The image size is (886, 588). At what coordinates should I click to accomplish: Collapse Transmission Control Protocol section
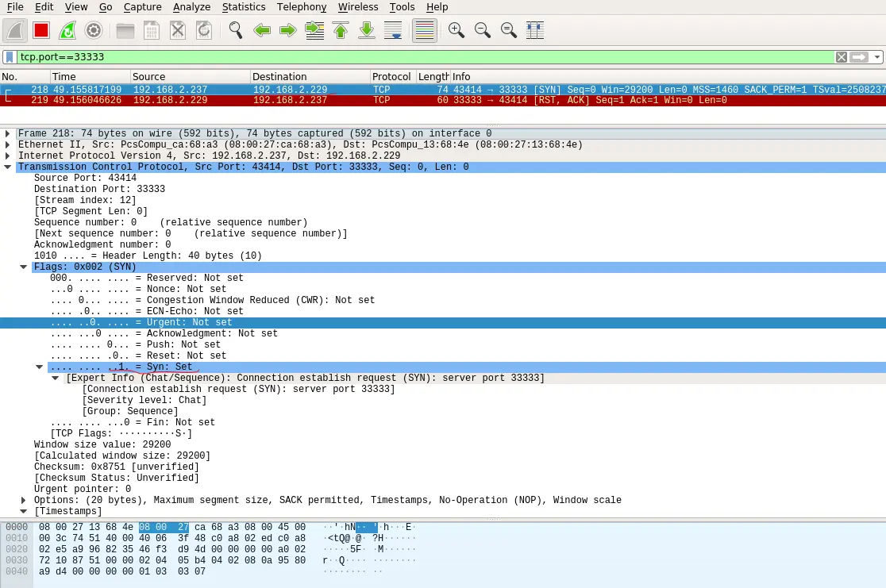tap(7, 167)
